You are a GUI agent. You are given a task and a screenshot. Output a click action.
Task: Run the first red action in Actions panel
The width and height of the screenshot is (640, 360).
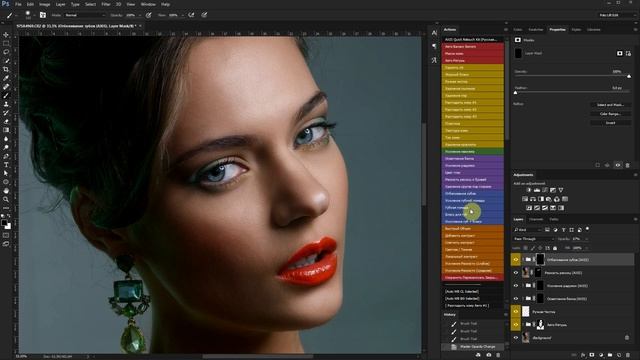473,47
